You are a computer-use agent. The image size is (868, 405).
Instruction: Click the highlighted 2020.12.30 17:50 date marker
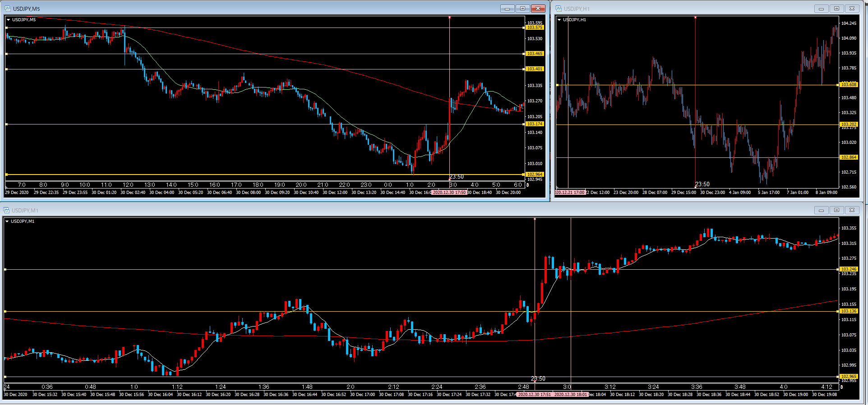[x=449, y=193]
